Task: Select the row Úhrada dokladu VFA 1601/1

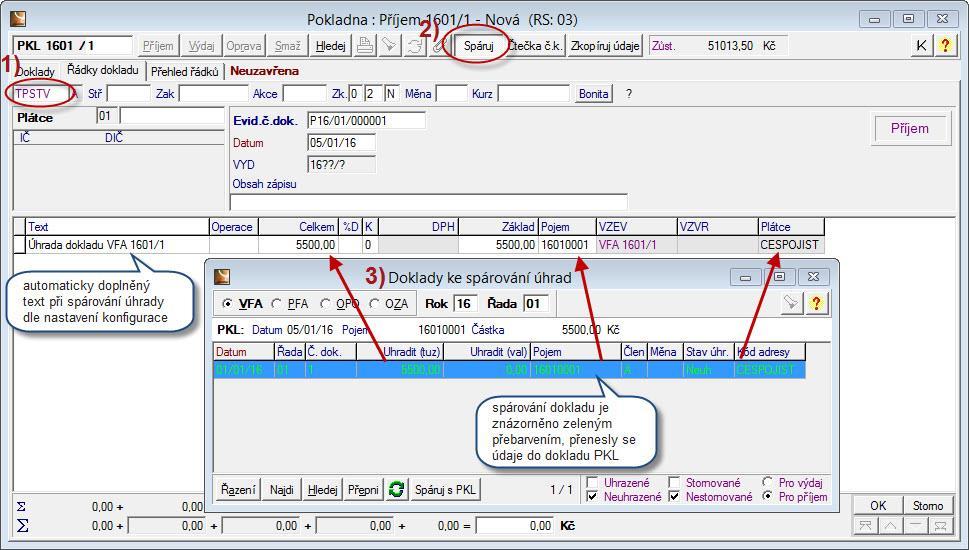Action: [x=419, y=245]
